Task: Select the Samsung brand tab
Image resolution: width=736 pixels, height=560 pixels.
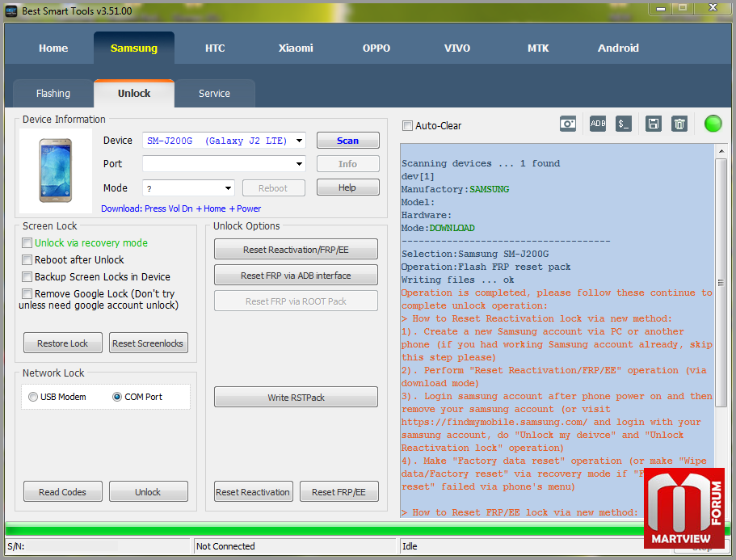Action: tap(134, 48)
